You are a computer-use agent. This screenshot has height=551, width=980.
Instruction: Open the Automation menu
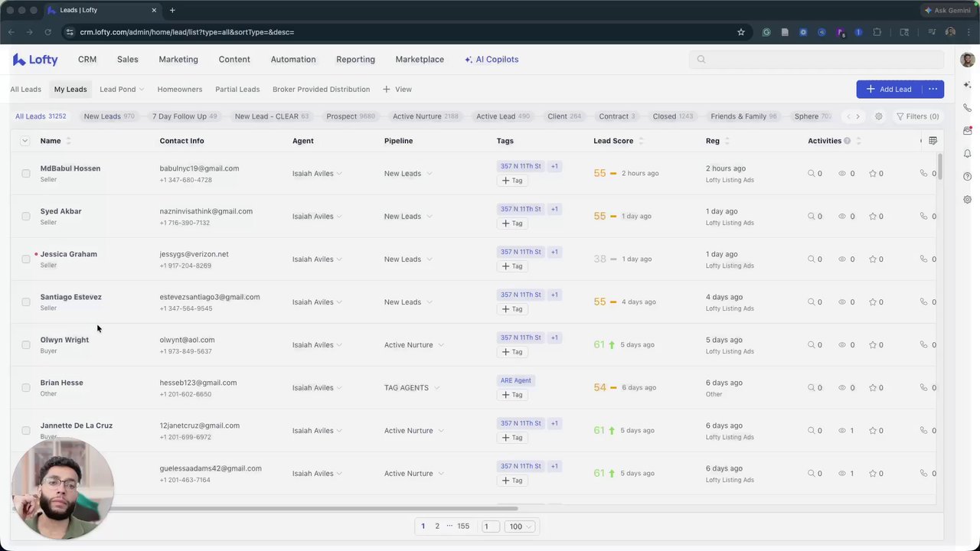point(293,60)
